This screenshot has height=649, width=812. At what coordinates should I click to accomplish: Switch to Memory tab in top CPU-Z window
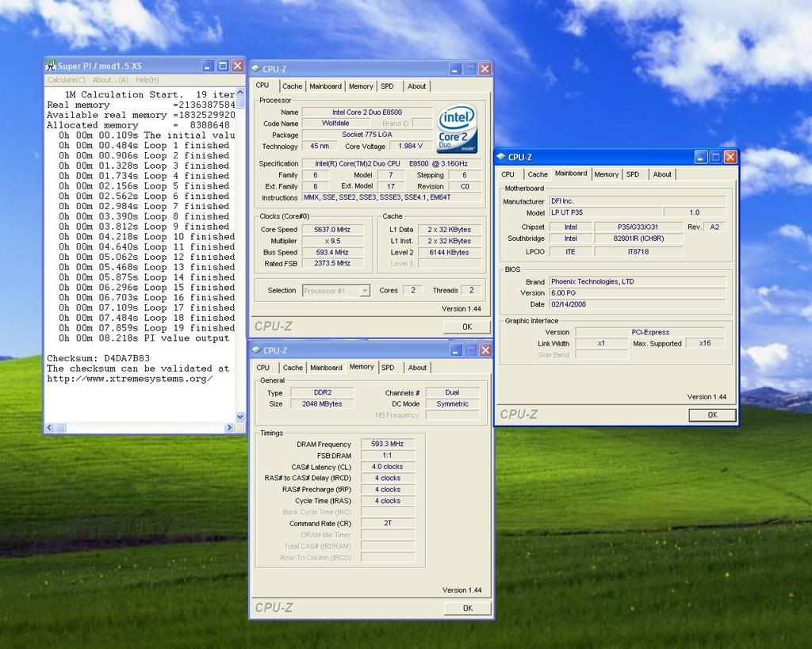[361, 86]
